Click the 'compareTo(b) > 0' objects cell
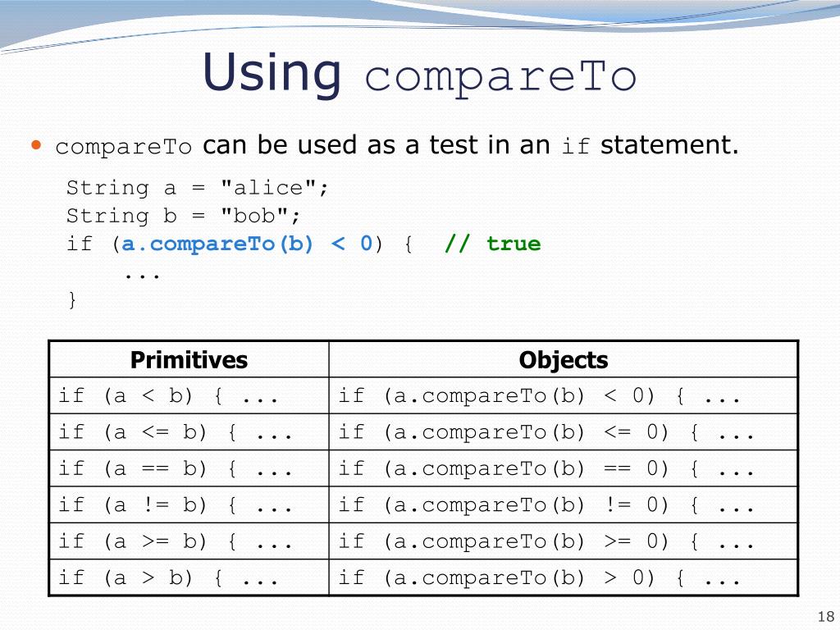Screen dimensions: 840x630 563,577
